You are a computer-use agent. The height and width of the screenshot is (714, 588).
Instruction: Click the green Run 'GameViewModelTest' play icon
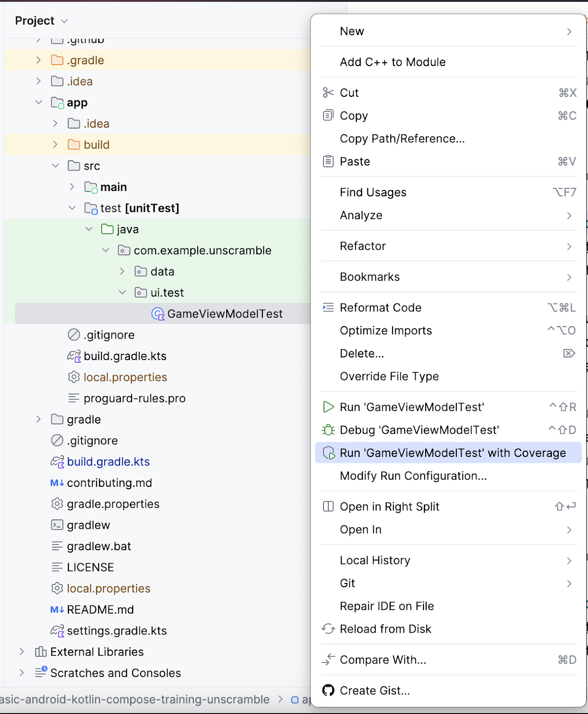point(328,407)
